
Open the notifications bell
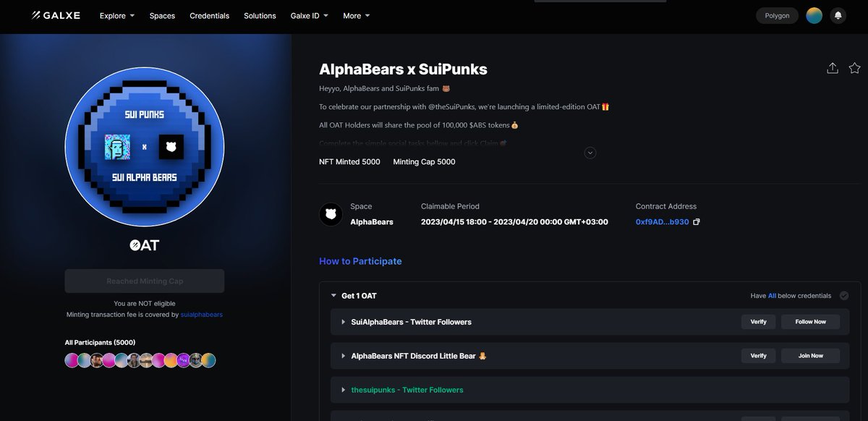[838, 15]
